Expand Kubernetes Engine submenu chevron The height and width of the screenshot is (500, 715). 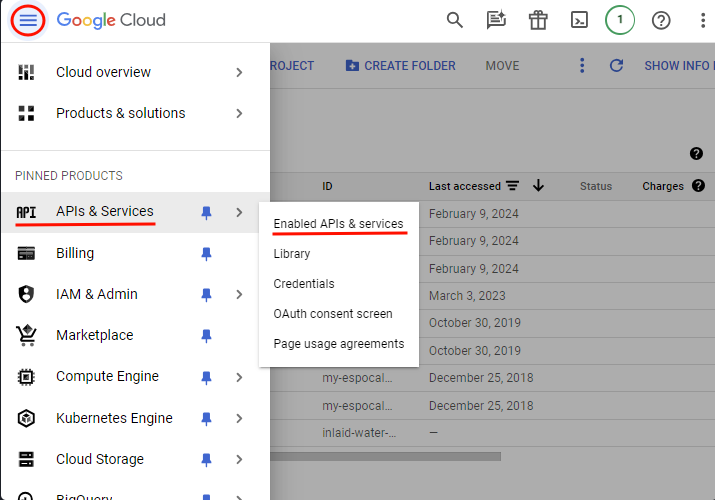239,418
